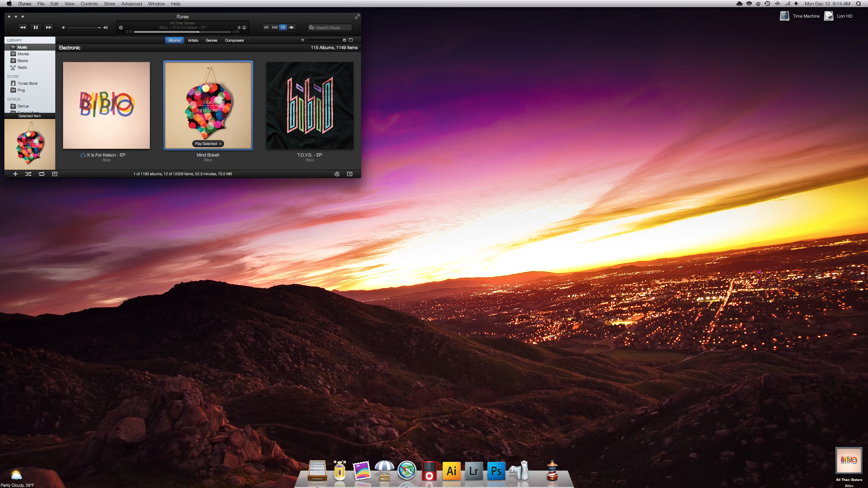
Task: Click the Selected Item artwork header
Action: point(30,116)
